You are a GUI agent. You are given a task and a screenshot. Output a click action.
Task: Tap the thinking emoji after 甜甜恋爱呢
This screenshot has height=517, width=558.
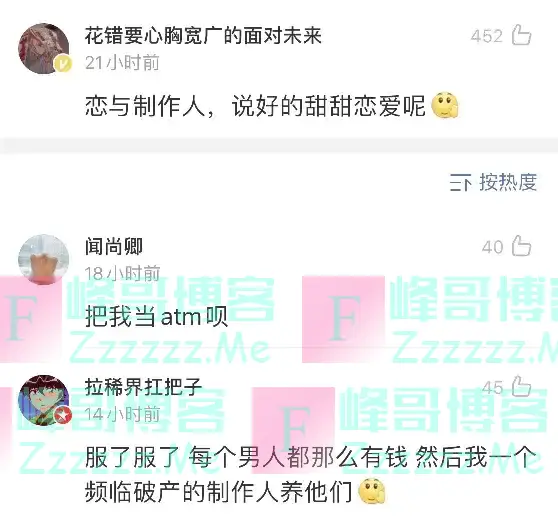click(x=445, y=106)
